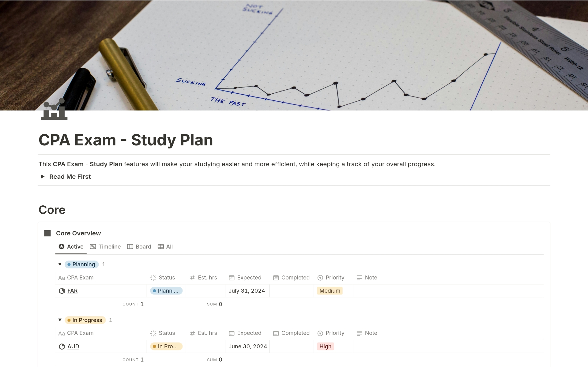Click the Core Overview database icon

48,233
